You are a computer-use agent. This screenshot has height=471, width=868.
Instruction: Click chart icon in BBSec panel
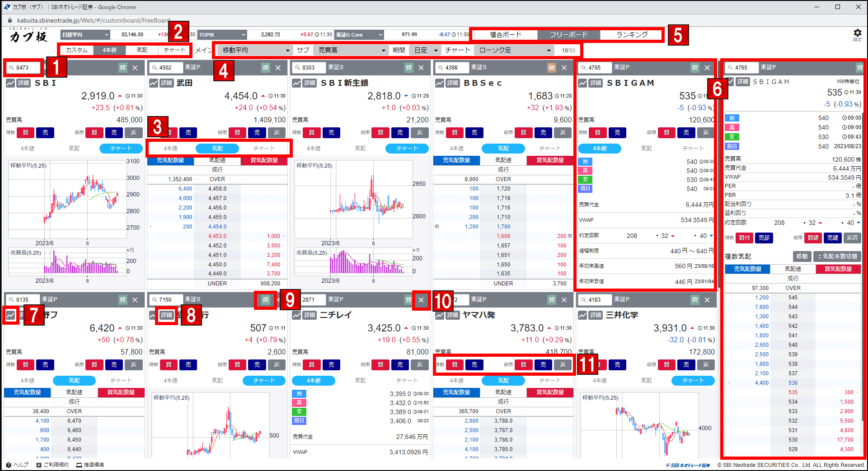(x=440, y=83)
